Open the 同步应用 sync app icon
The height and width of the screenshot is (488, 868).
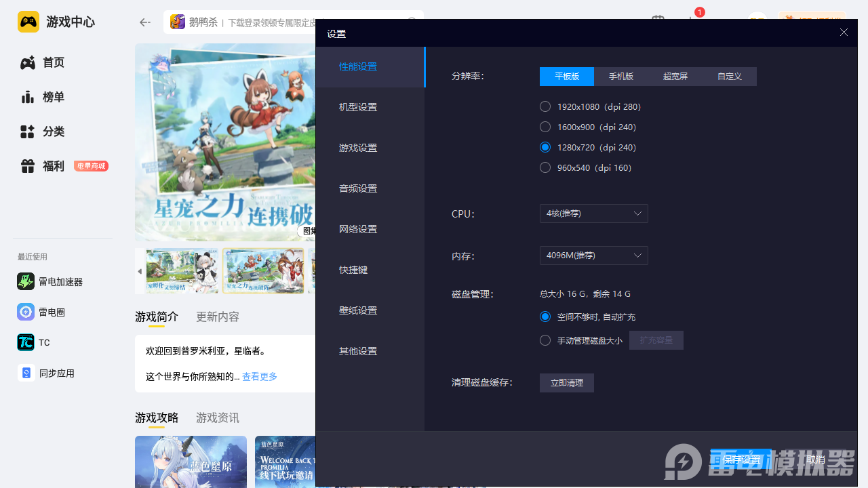[26, 373]
